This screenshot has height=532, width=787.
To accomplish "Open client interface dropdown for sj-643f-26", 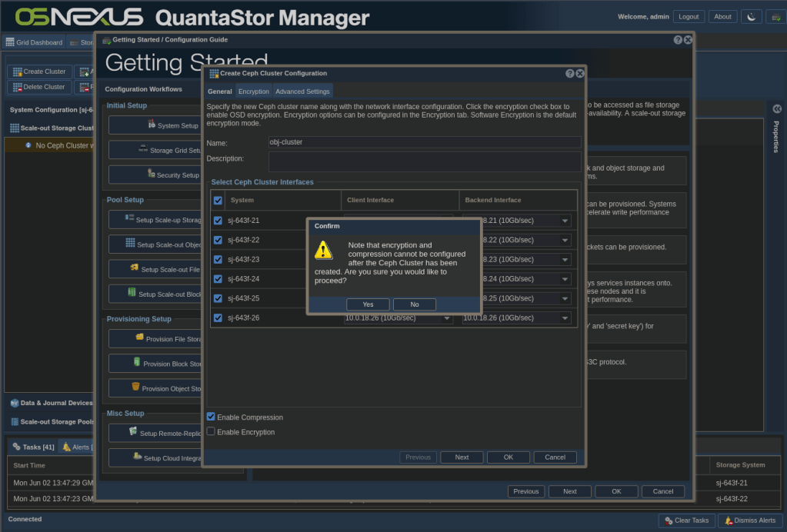I will click(x=446, y=318).
